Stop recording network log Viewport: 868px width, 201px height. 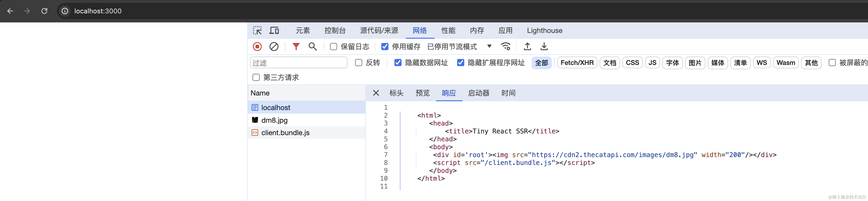point(257,47)
